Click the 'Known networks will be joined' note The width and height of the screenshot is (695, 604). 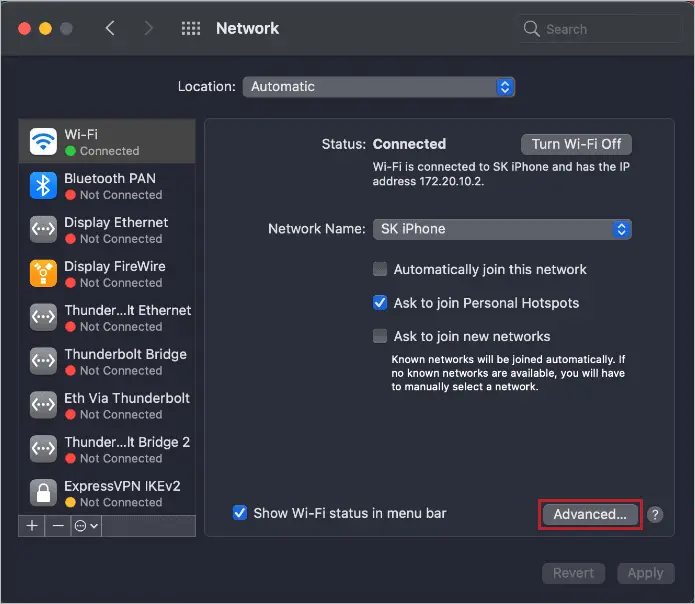coord(508,373)
